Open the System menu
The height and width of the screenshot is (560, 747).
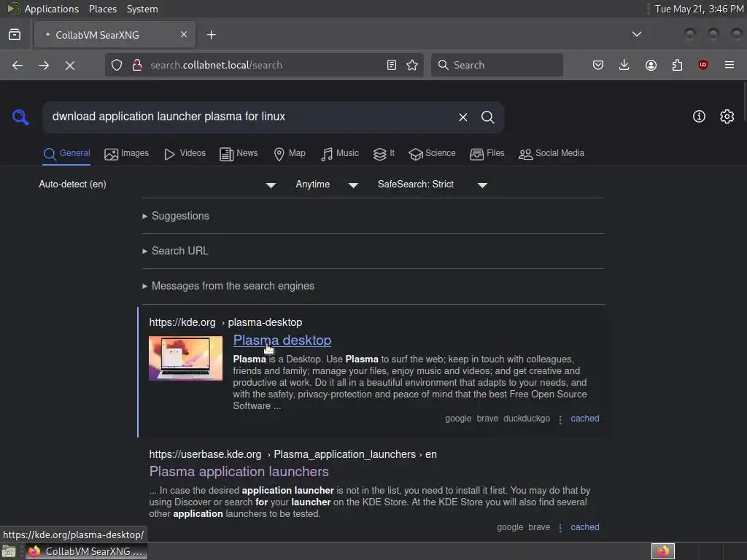[x=142, y=9]
